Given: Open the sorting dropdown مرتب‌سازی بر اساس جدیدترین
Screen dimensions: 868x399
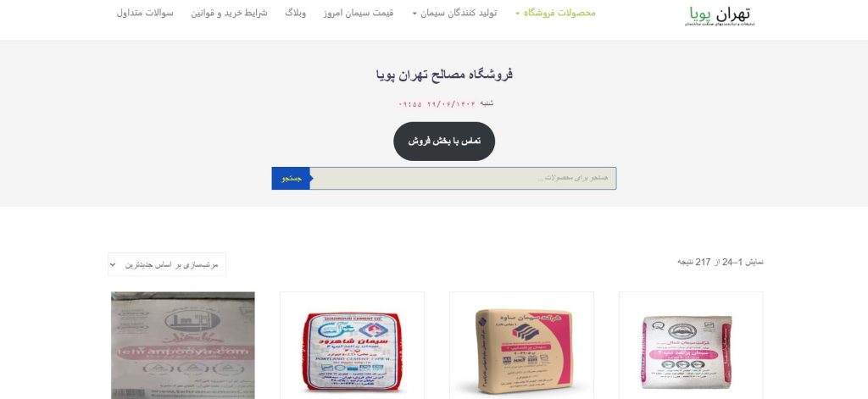Looking at the screenshot, I should coord(167,264).
